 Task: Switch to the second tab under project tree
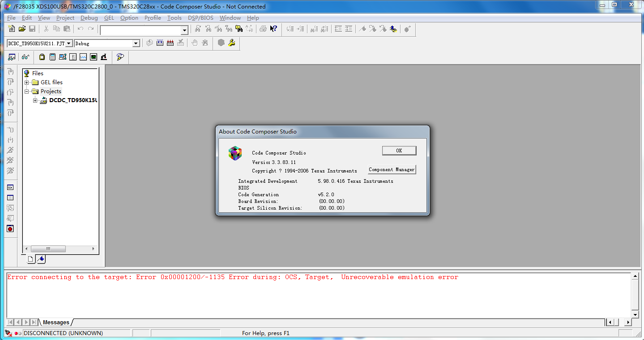click(x=41, y=259)
